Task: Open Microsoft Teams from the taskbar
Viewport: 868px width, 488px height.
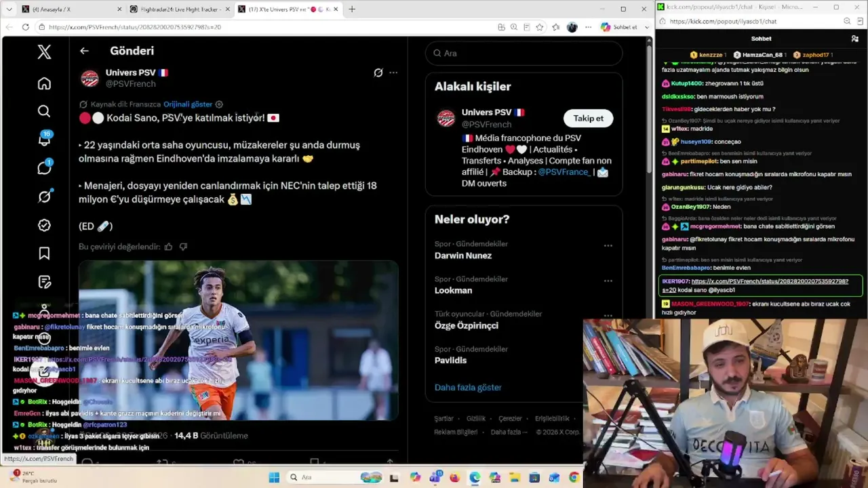Action: tap(435, 477)
